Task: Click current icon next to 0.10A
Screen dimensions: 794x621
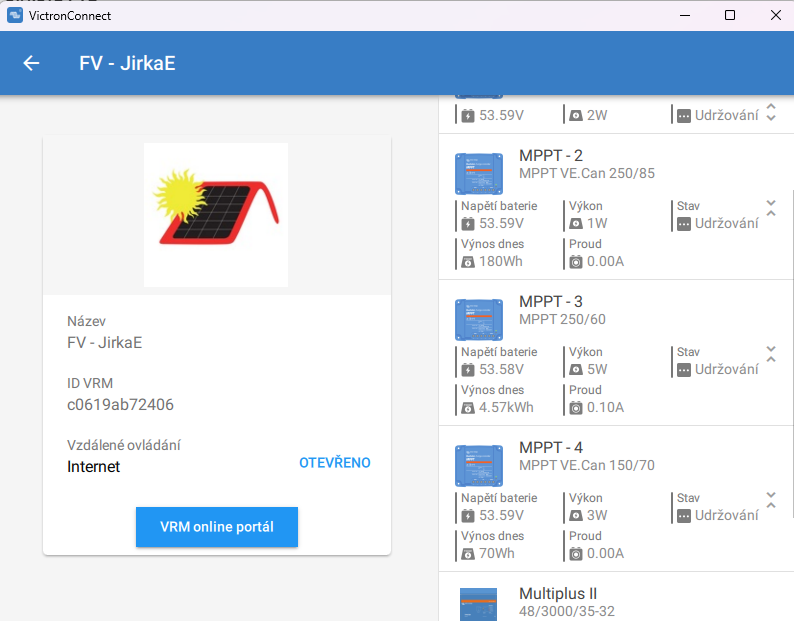Action: (x=576, y=408)
